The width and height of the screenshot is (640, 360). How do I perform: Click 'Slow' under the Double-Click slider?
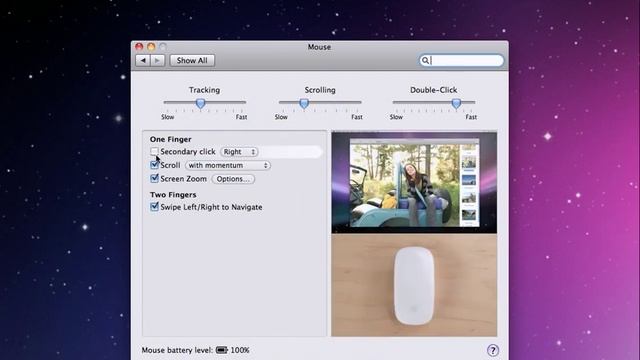[x=396, y=117]
